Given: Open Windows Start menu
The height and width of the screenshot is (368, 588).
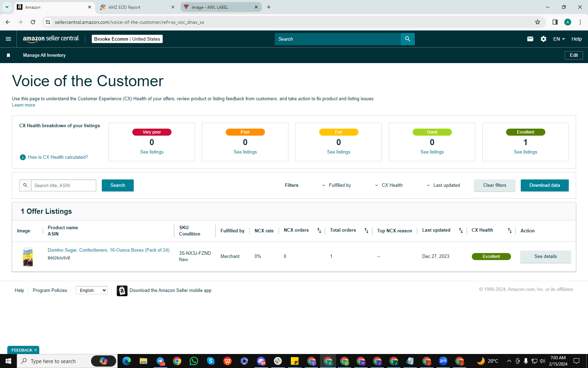Looking at the screenshot, I should point(8,361).
